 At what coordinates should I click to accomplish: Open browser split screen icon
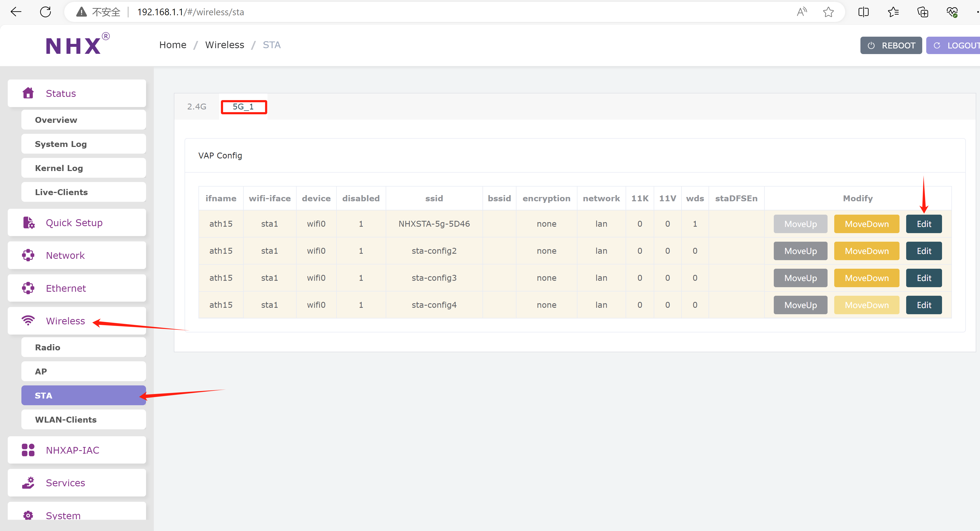[x=863, y=12]
